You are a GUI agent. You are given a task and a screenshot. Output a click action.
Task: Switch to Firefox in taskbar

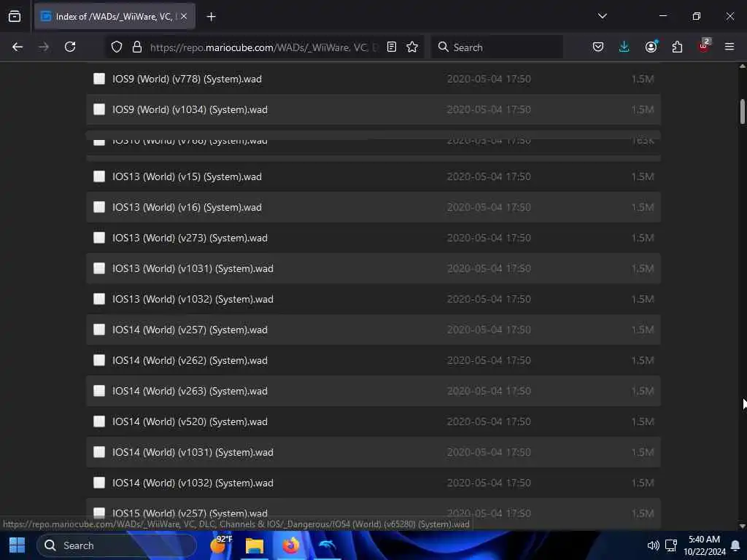[290, 545]
